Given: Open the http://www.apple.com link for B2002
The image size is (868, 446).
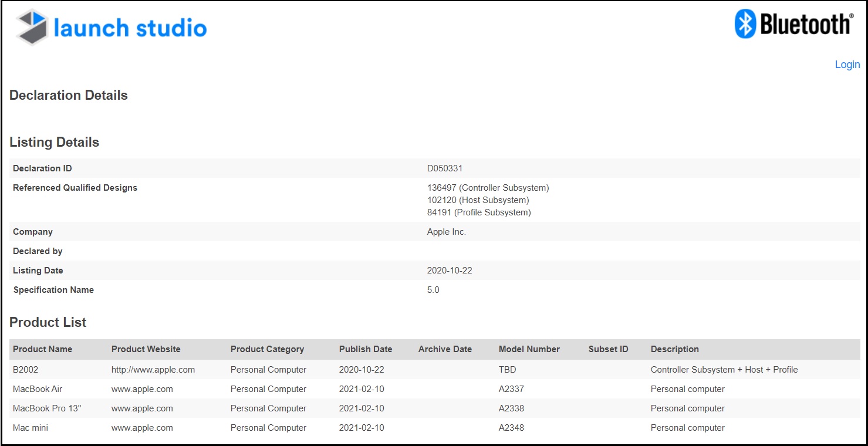Looking at the screenshot, I should pos(153,370).
